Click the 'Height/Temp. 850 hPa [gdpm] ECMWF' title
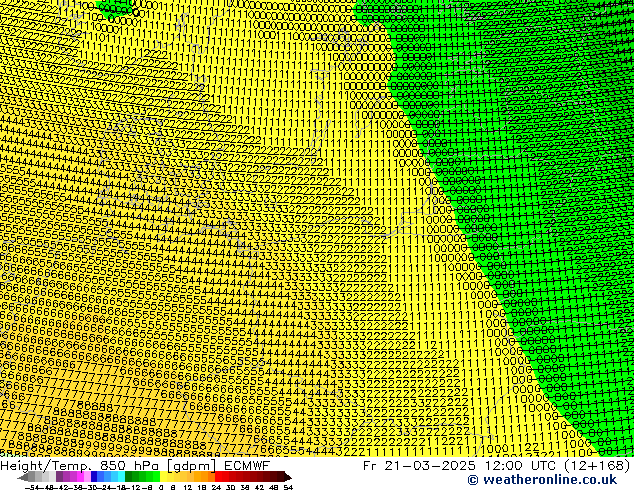Viewport: 634px width, 490px height. coord(135,466)
